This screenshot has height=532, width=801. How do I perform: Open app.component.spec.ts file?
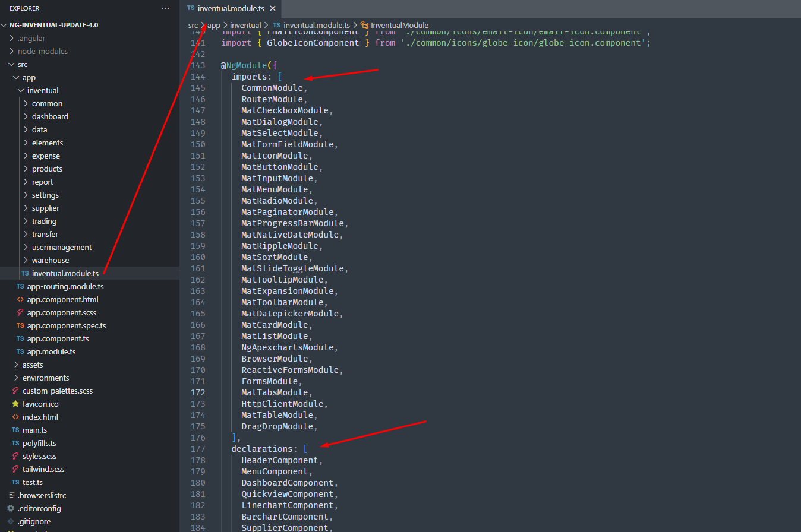[x=89, y=325]
